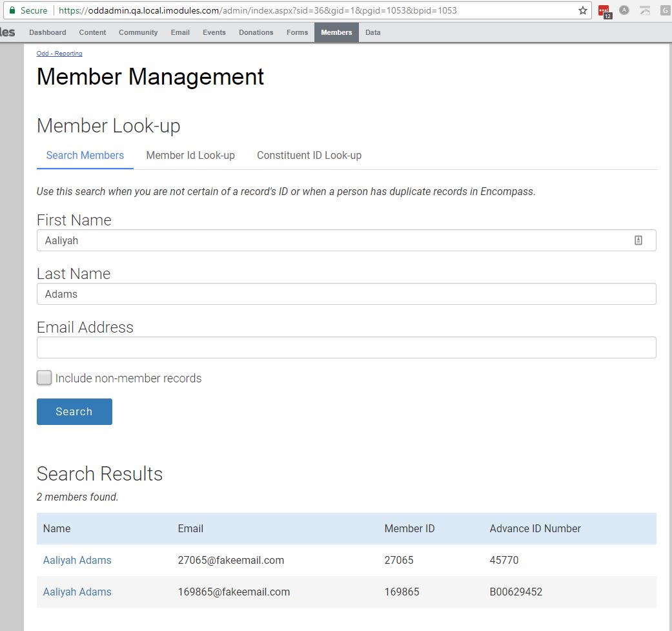
Task: Click the contact autofill icon in First Name
Action: click(638, 240)
